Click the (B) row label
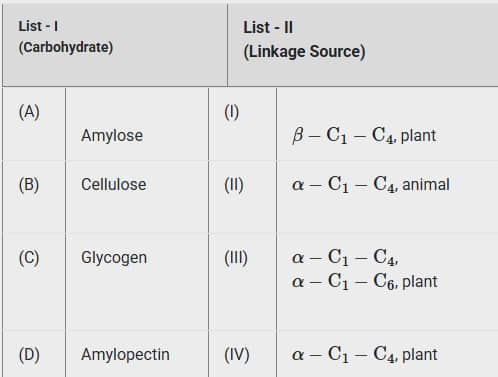 pyautogui.click(x=29, y=185)
